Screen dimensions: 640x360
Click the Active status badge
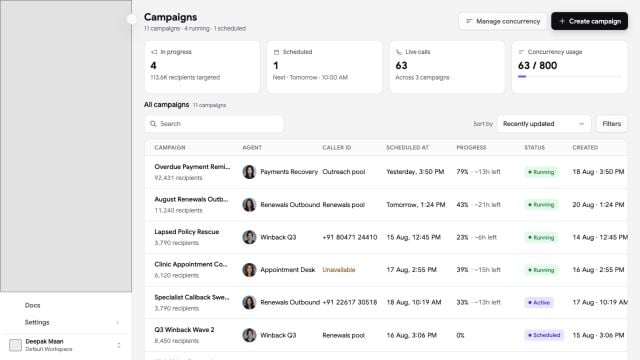pos(539,302)
